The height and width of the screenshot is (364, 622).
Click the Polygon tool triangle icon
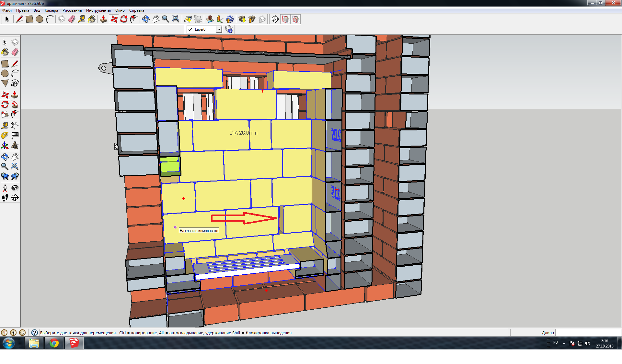(x=5, y=83)
